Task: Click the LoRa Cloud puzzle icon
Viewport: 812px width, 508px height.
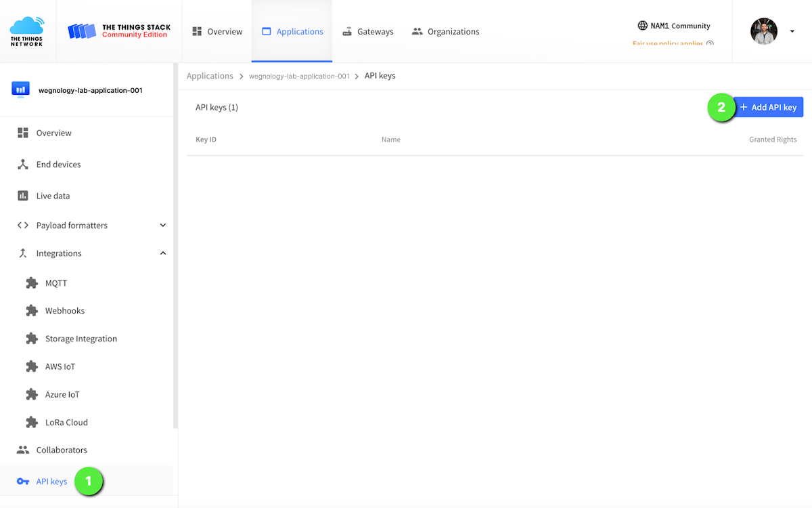Action: (32, 422)
